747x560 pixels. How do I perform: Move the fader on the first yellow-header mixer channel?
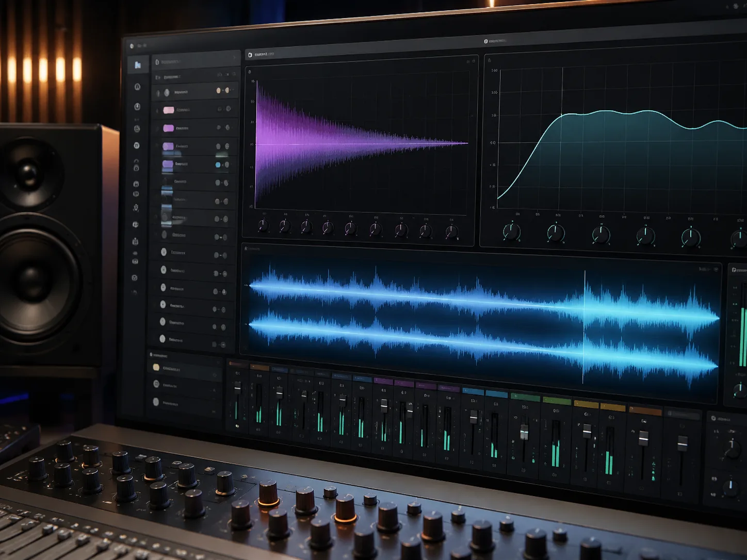coord(587,431)
